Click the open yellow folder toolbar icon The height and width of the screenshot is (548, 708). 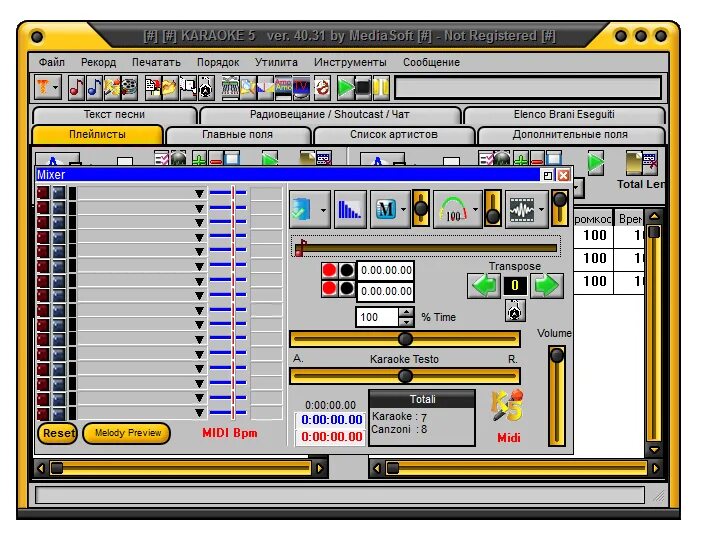click(x=169, y=88)
